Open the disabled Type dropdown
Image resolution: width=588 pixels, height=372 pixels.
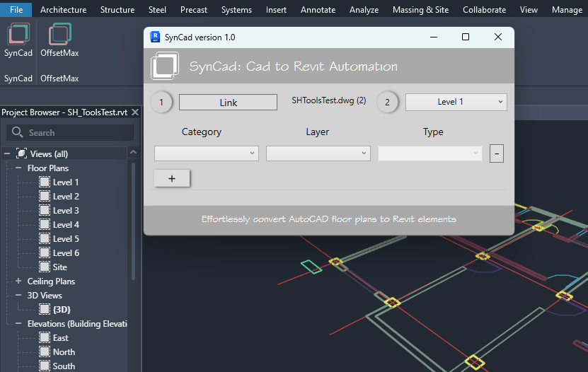(430, 153)
